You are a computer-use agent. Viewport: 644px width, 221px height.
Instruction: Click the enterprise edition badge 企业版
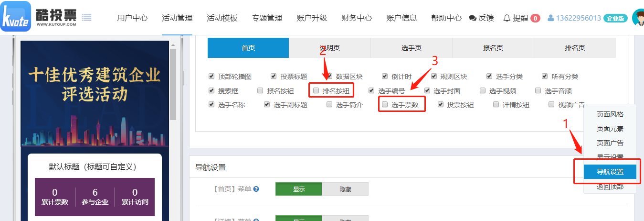(616, 18)
